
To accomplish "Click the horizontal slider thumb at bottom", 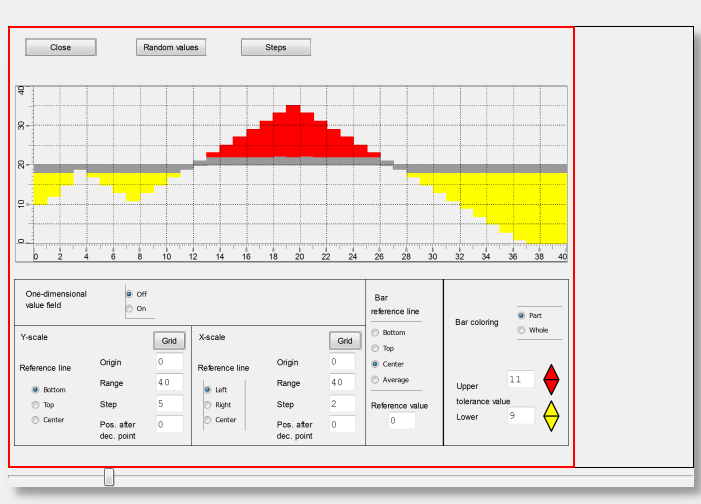I will (x=109, y=478).
